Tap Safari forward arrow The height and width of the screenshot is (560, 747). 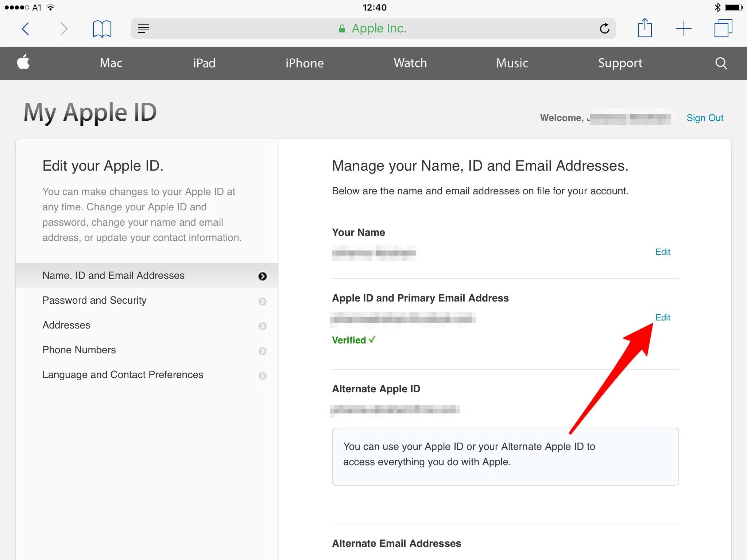tap(64, 29)
